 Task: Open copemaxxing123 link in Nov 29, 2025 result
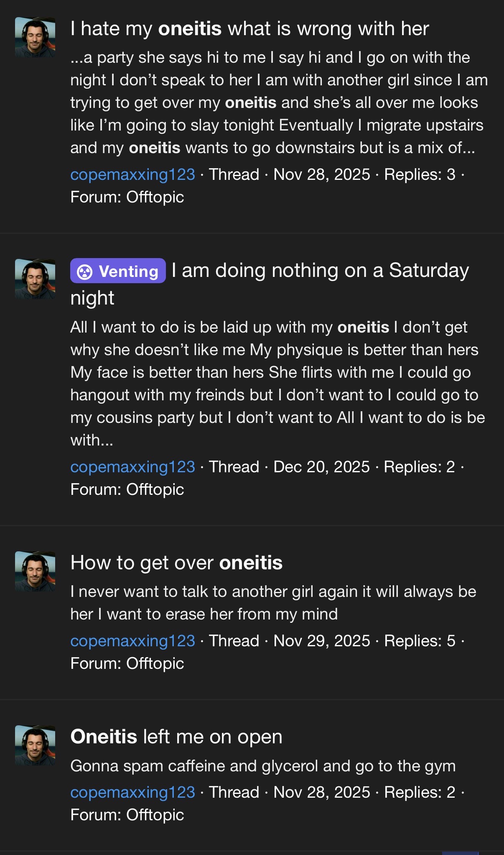click(132, 641)
